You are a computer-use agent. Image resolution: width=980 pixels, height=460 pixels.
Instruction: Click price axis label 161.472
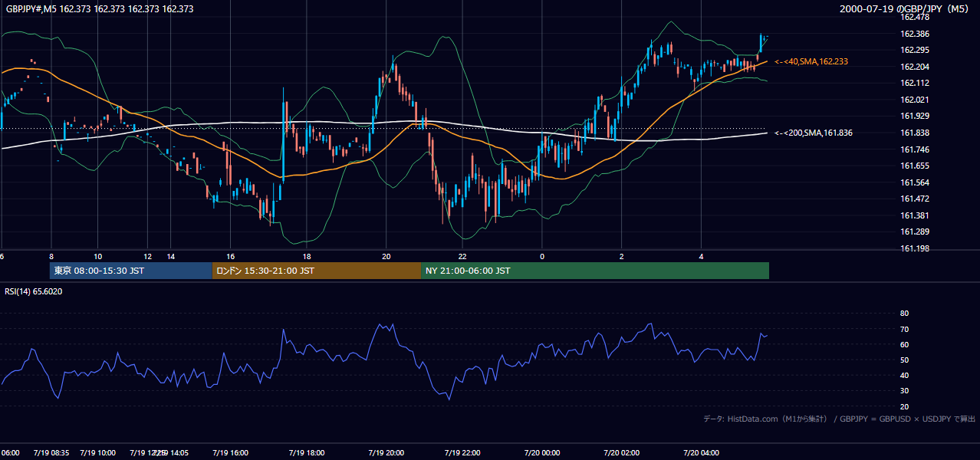pos(914,199)
